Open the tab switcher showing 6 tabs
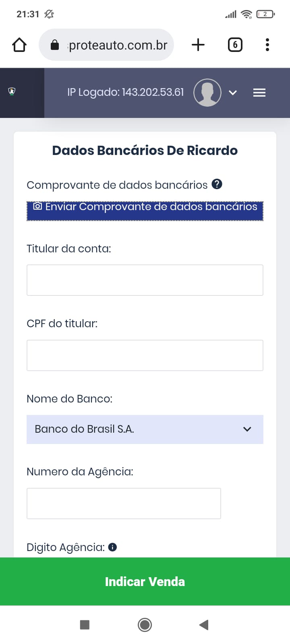This screenshot has height=644, width=290. pyautogui.click(x=235, y=45)
